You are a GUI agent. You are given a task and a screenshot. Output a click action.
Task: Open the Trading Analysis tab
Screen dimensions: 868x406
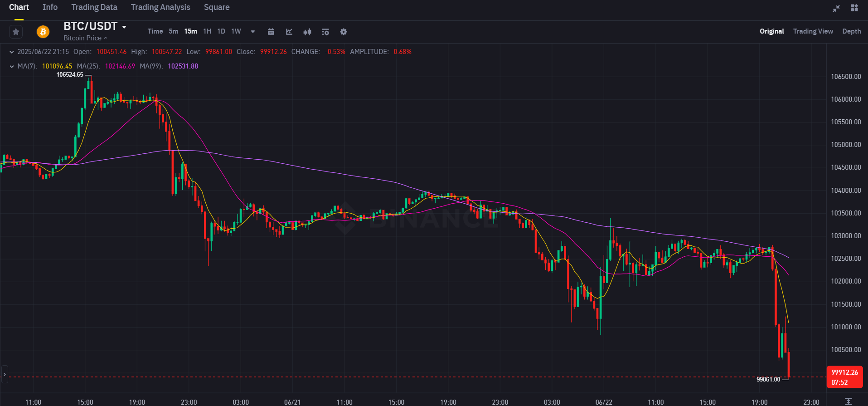pyautogui.click(x=160, y=7)
